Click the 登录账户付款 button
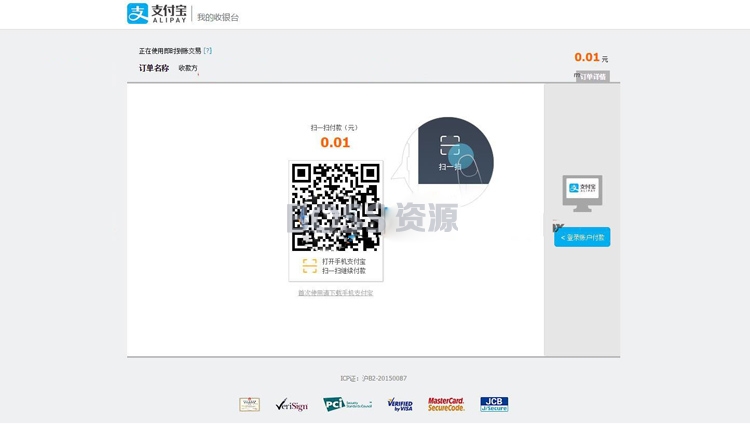Viewport: 750px width, 435px height. pos(582,237)
